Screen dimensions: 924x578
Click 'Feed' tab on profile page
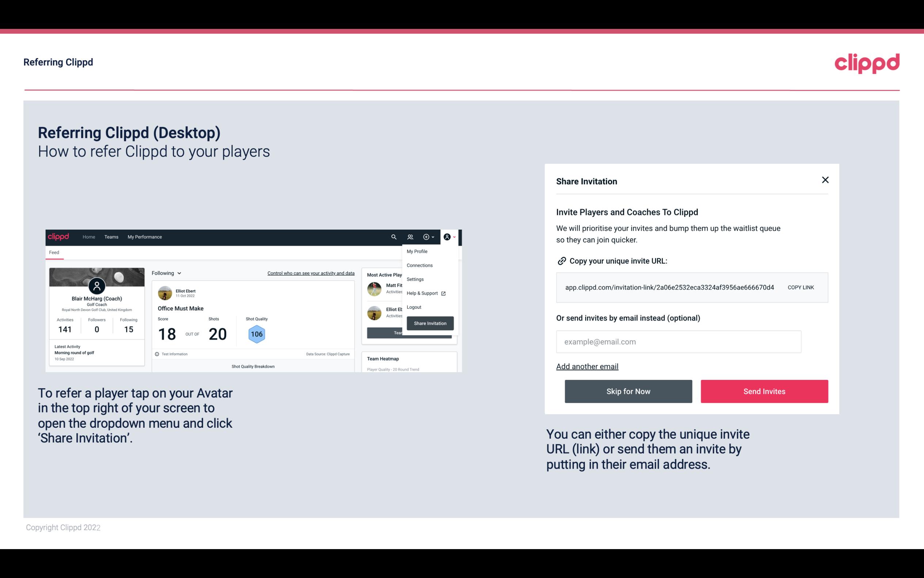[54, 252]
